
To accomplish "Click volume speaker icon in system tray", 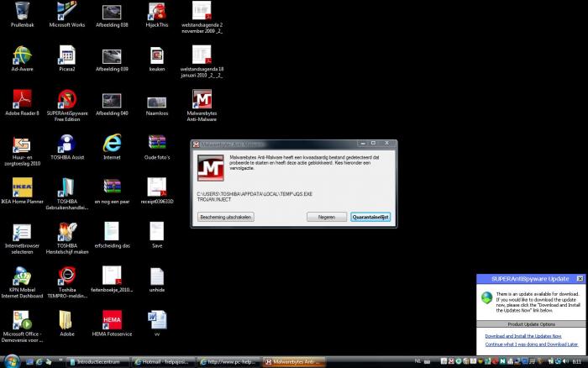I will pos(564,361).
